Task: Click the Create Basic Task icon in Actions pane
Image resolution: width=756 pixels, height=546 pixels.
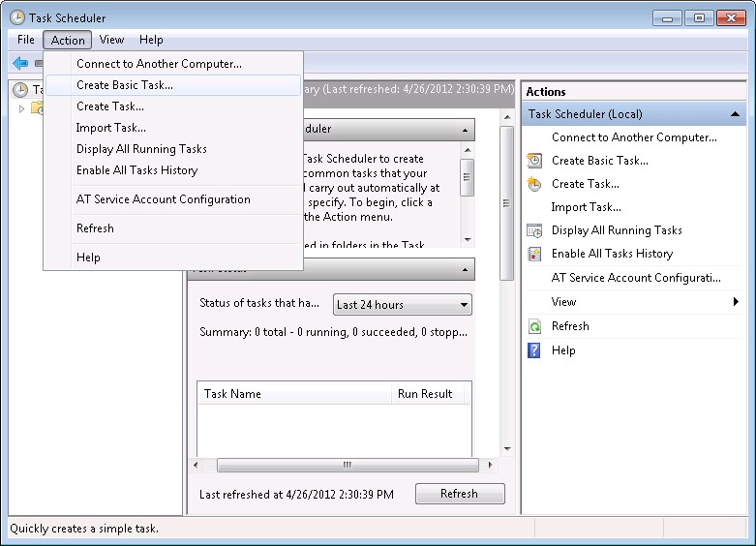Action: point(534,161)
